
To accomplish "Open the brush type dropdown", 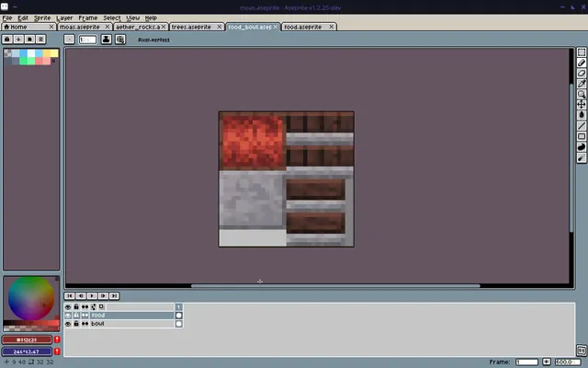I will pos(70,39).
